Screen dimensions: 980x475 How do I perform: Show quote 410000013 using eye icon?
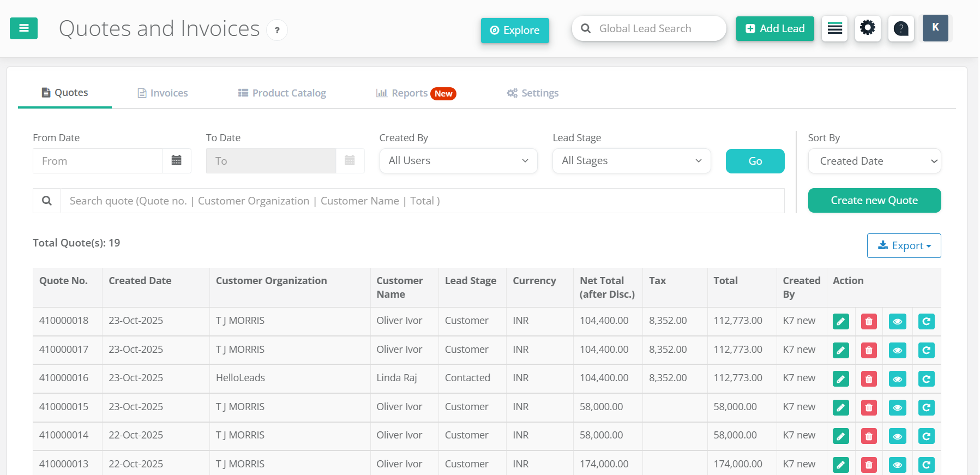pyautogui.click(x=897, y=465)
